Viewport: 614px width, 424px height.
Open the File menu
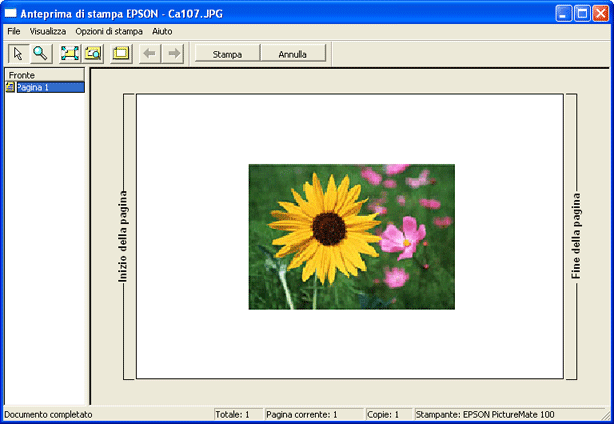coord(13,31)
